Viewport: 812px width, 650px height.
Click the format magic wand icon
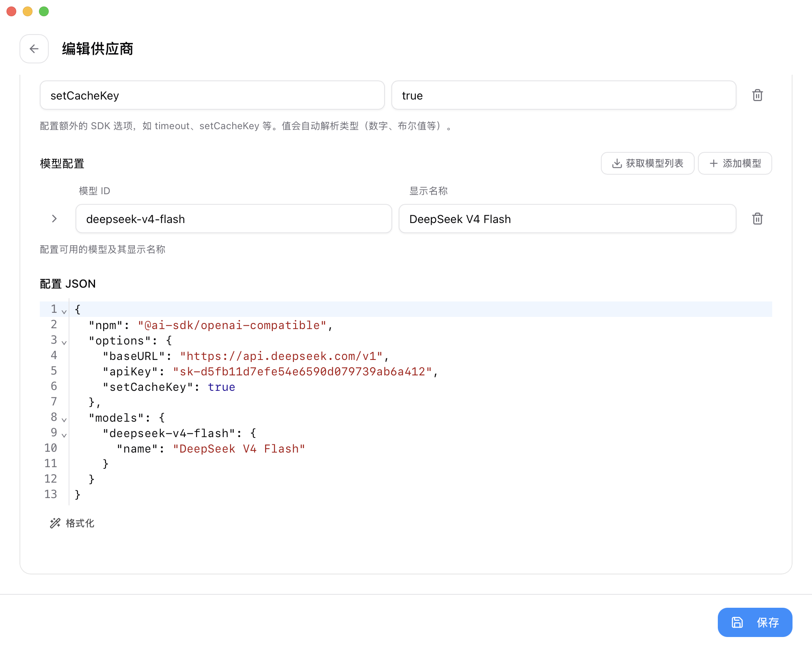coord(55,523)
